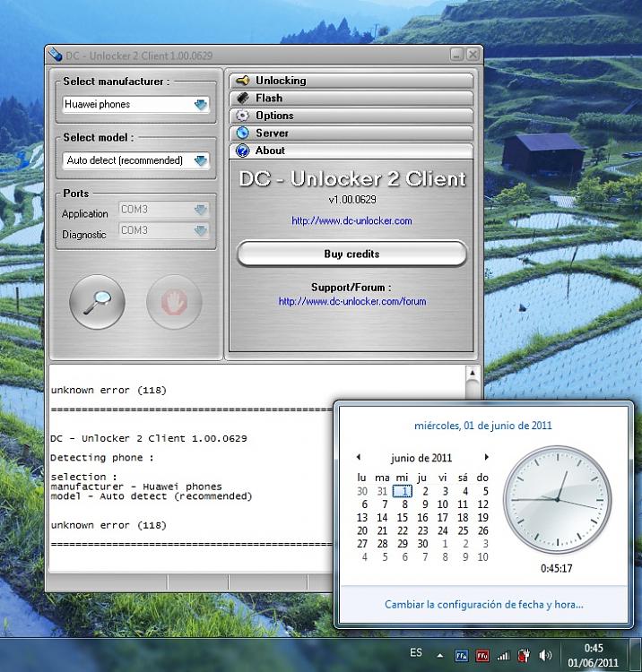Switch to the Server tab

coord(351,134)
